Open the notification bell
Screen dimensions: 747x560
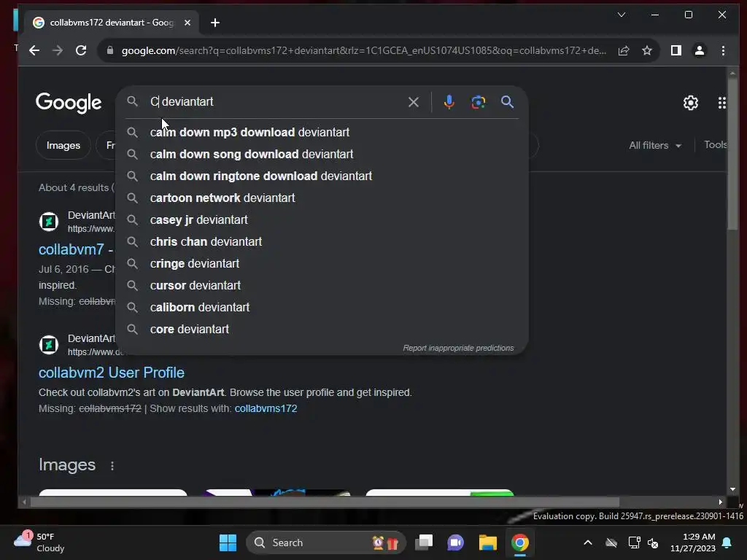tap(727, 542)
